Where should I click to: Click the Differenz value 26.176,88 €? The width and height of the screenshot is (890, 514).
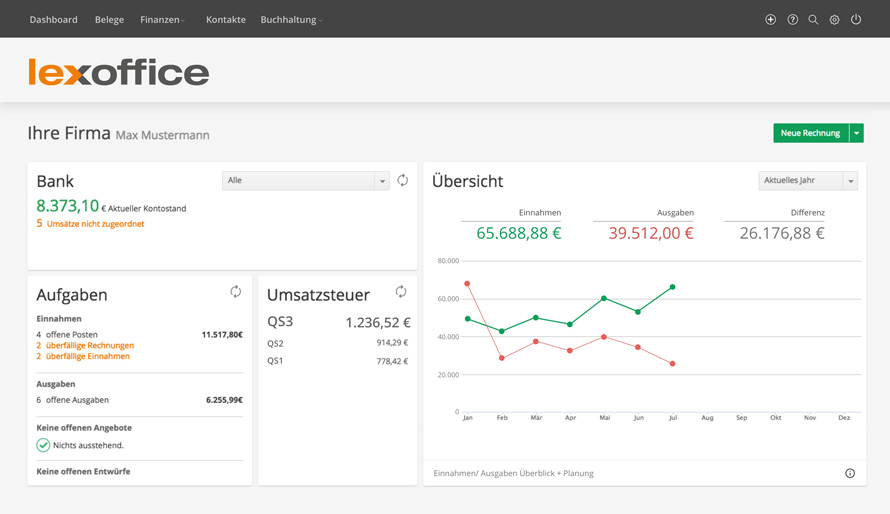pyautogui.click(x=782, y=233)
